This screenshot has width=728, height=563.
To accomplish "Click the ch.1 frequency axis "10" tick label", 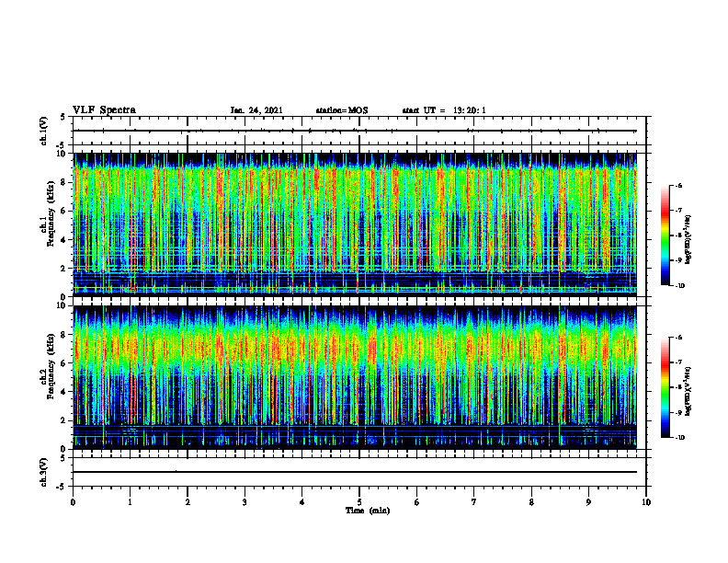I will 62,154.
